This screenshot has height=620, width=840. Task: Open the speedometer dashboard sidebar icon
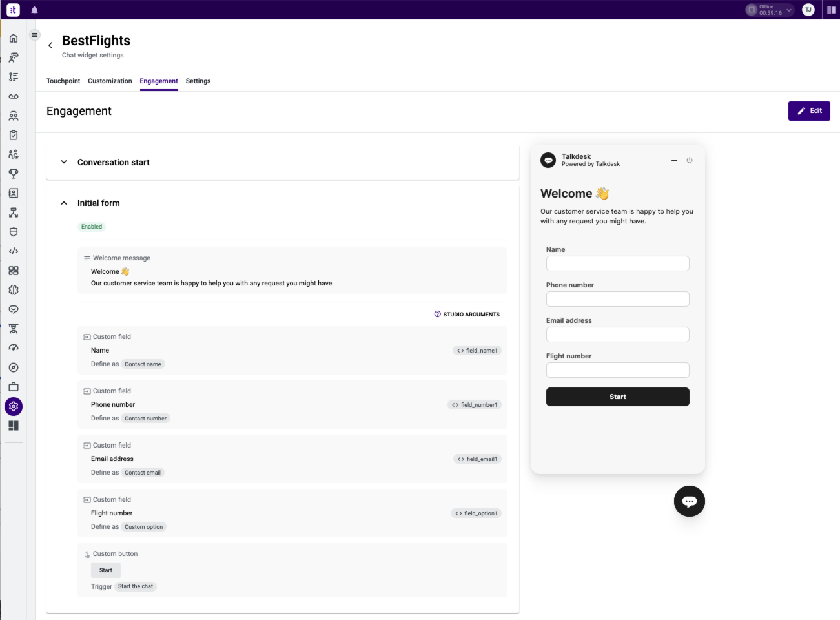coord(14,348)
